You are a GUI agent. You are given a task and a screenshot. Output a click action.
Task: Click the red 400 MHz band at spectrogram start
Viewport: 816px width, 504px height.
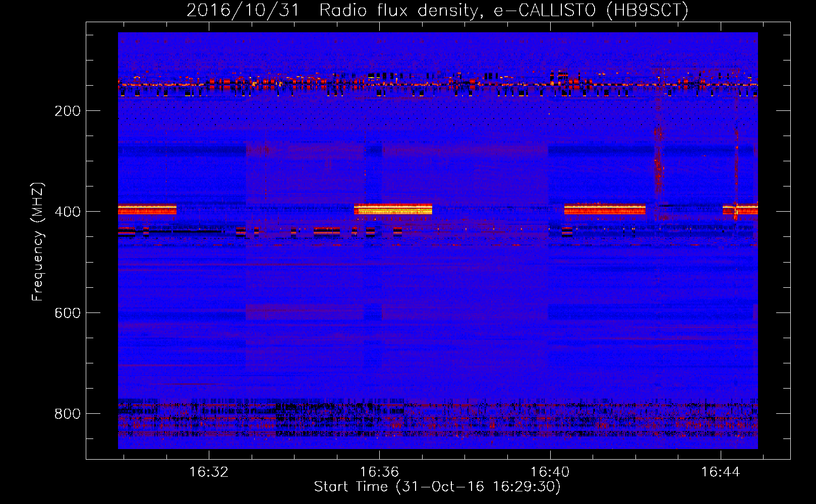(147, 209)
